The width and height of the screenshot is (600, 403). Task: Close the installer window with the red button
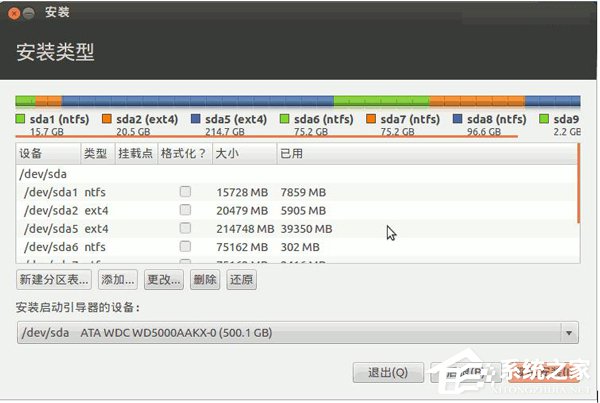12,14
